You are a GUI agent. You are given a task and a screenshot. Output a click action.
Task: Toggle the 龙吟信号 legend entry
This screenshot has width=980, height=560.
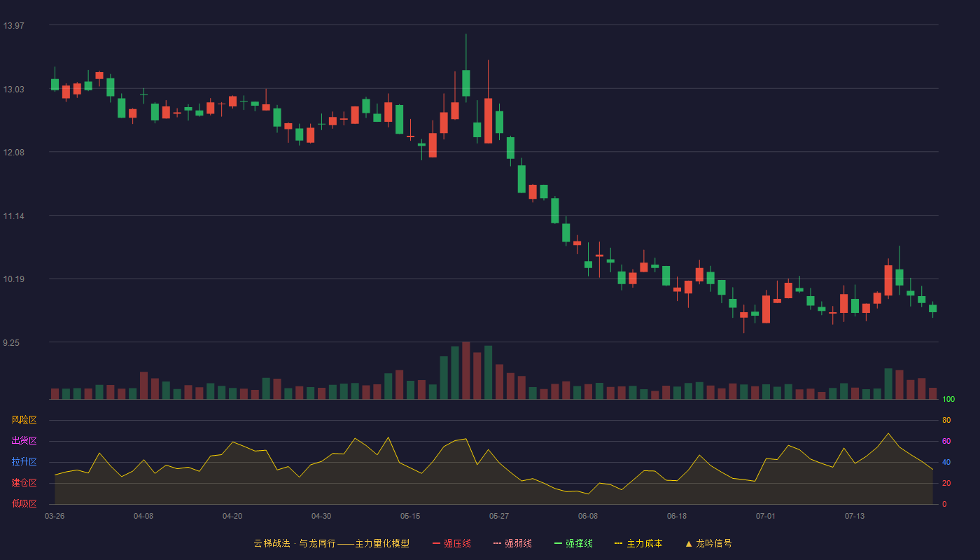tap(708, 543)
